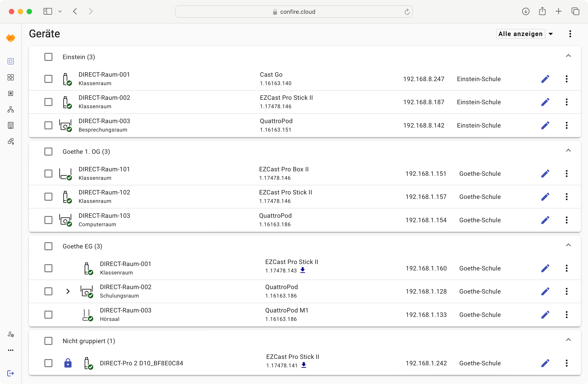
Task: Collapse the Einstein group
Action: point(568,56)
